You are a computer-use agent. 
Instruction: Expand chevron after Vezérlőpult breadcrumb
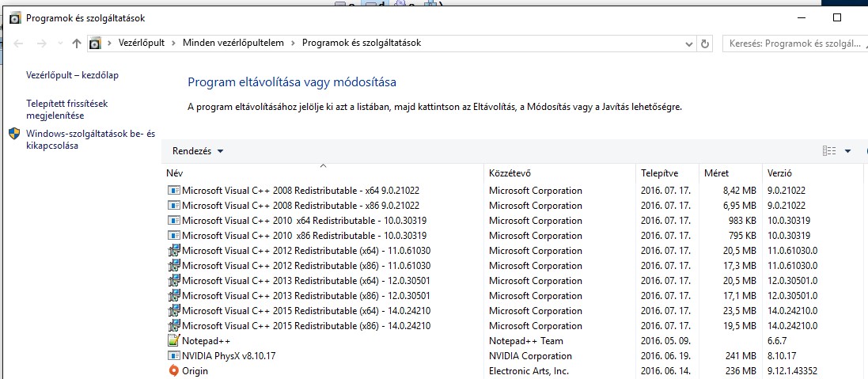pyautogui.click(x=174, y=44)
